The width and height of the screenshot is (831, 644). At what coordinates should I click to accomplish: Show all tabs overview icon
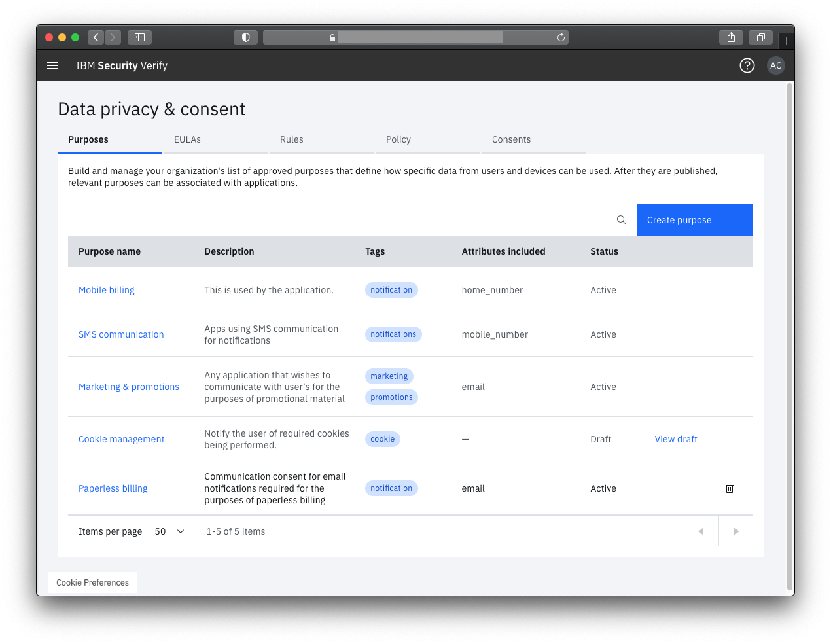point(760,37)
